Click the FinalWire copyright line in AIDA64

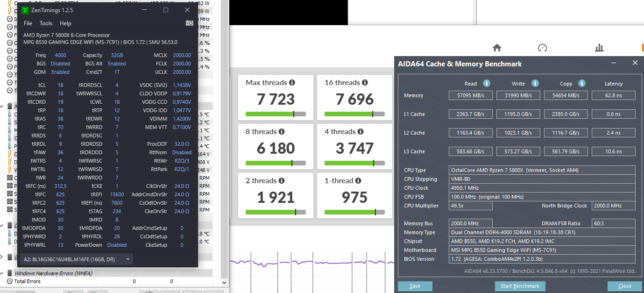(549, 271)
